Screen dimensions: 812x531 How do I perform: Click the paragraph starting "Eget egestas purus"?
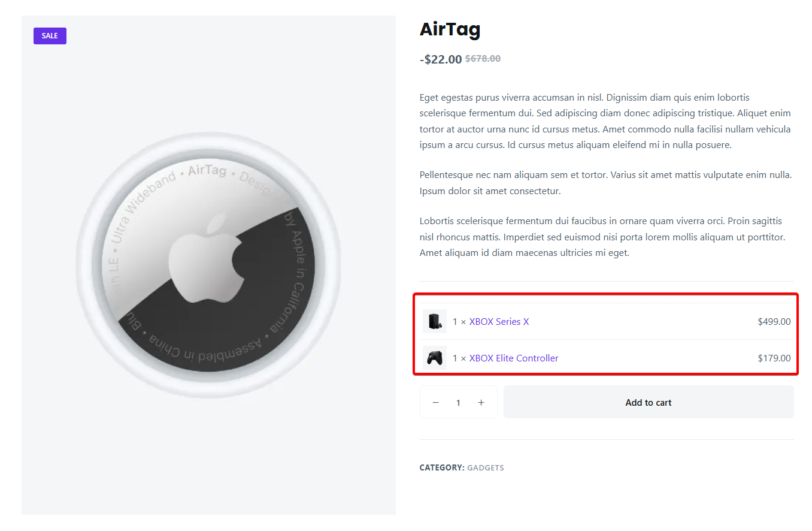point(605,121)
